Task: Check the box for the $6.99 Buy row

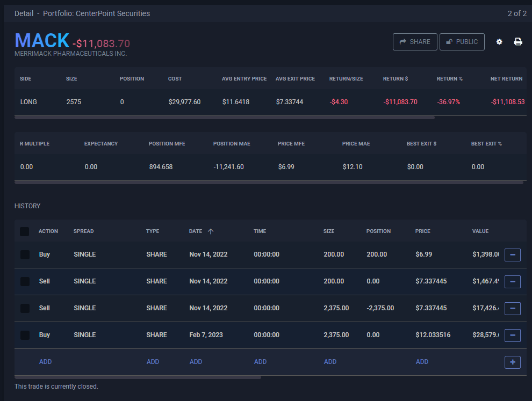Action: click(x=25, y=254)
